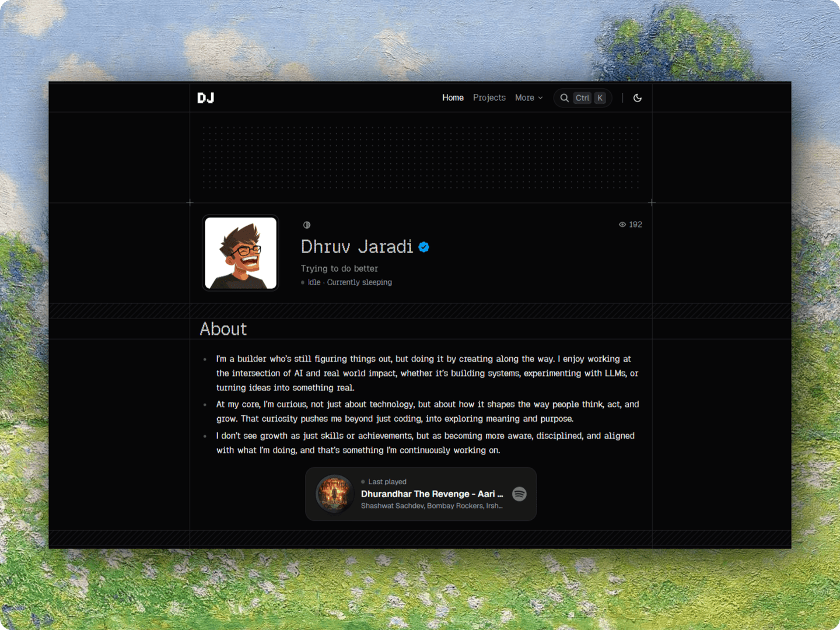Open the Projects nav item
840x630 pixels.
click(489, 98)
